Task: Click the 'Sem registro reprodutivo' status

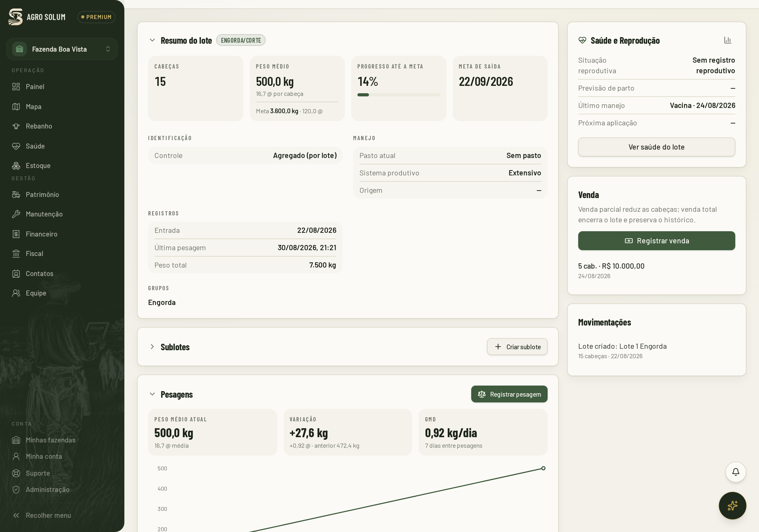Action: (714, 65)
